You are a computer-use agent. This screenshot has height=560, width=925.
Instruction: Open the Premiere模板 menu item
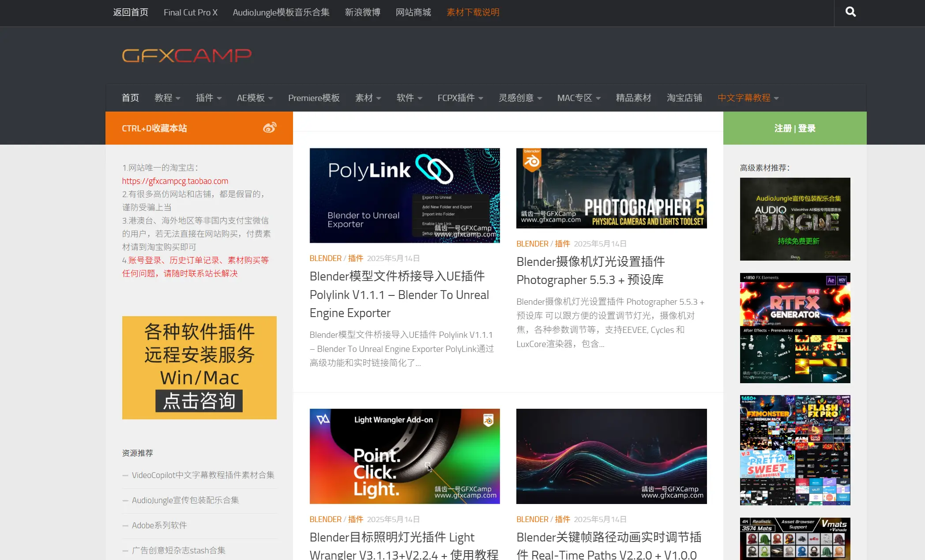pos(314,98)
